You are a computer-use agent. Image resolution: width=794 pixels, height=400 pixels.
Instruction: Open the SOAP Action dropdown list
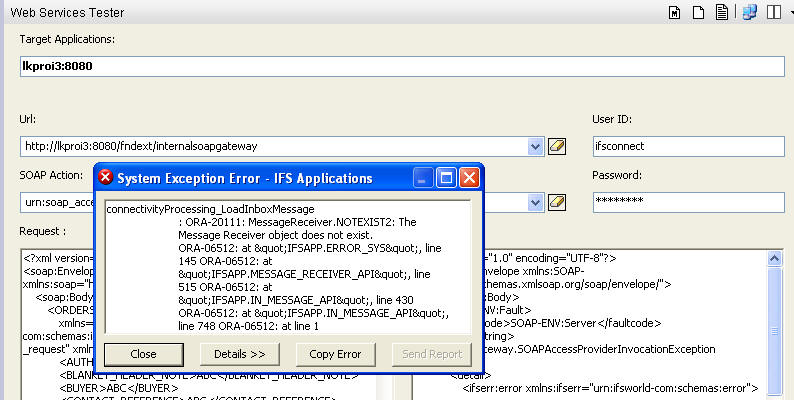(x=535, y=203)
